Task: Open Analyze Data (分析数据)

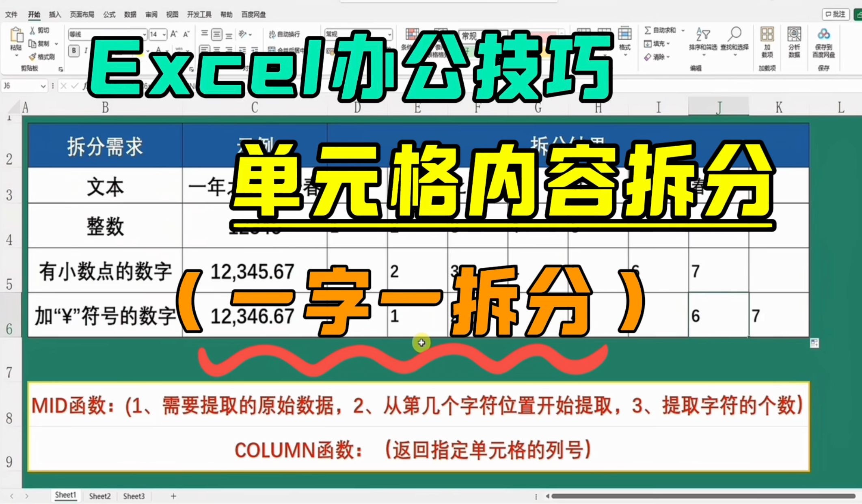Action: [794, 43]
